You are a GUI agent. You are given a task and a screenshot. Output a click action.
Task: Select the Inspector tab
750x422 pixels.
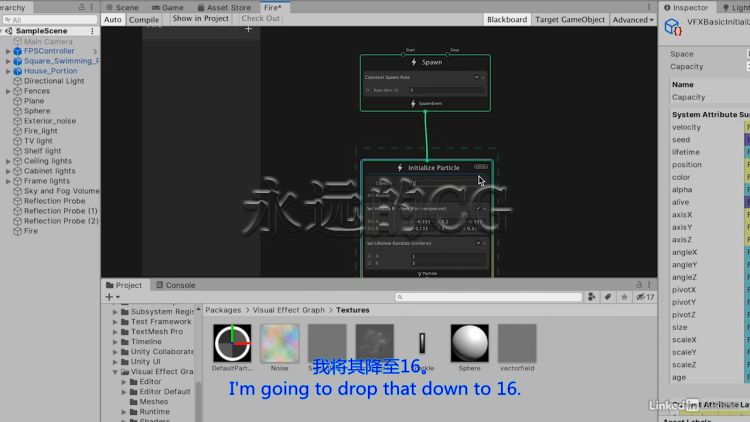point(686,7)
